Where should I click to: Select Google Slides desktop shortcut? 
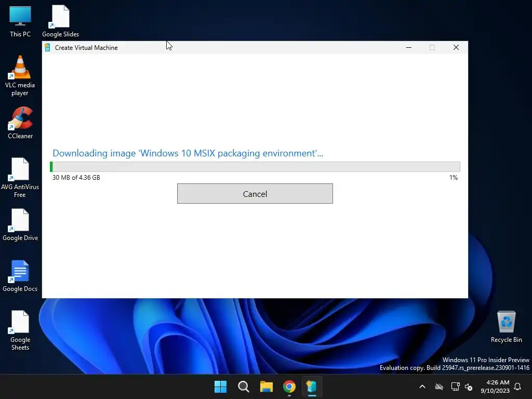point(60,21)
